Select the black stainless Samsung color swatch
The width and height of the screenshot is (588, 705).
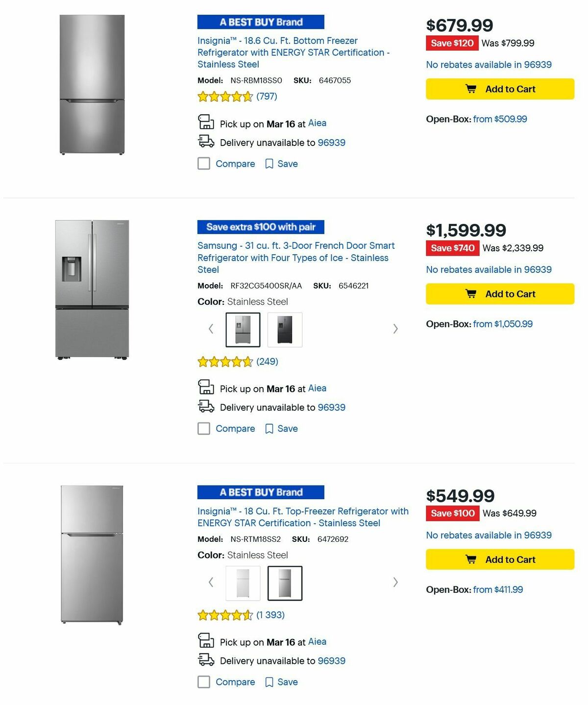285,329
